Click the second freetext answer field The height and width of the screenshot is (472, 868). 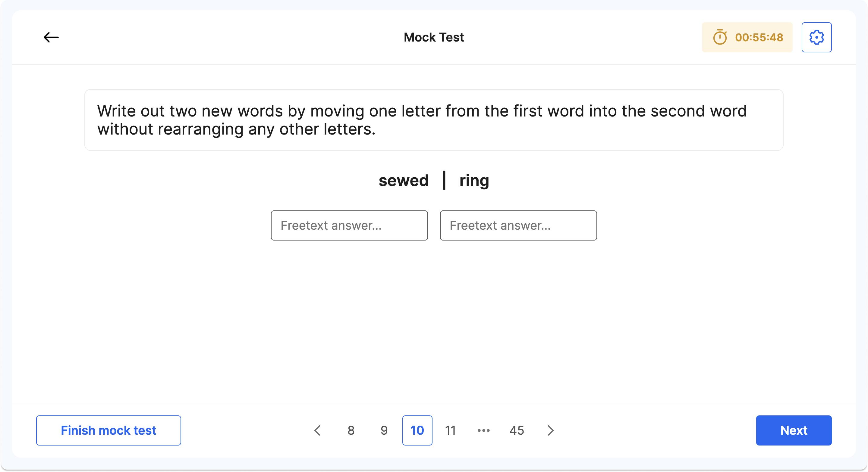tap(518, 225)
